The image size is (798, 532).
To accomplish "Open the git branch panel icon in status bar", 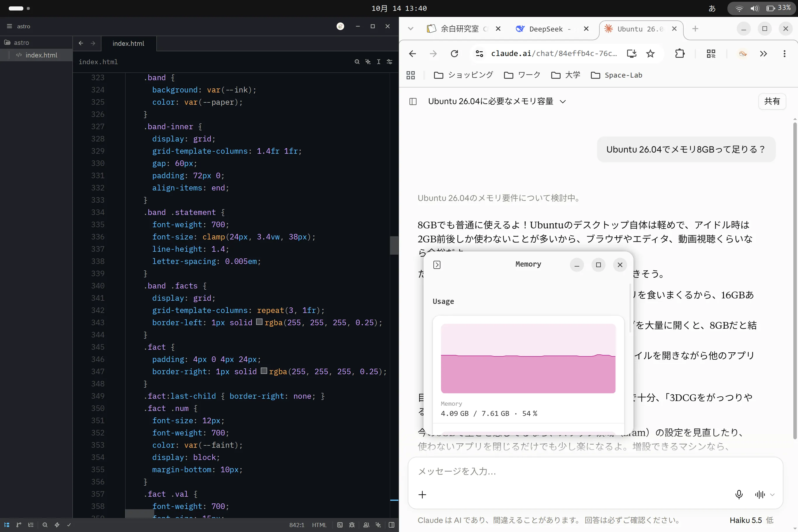I will pos(19,525).
